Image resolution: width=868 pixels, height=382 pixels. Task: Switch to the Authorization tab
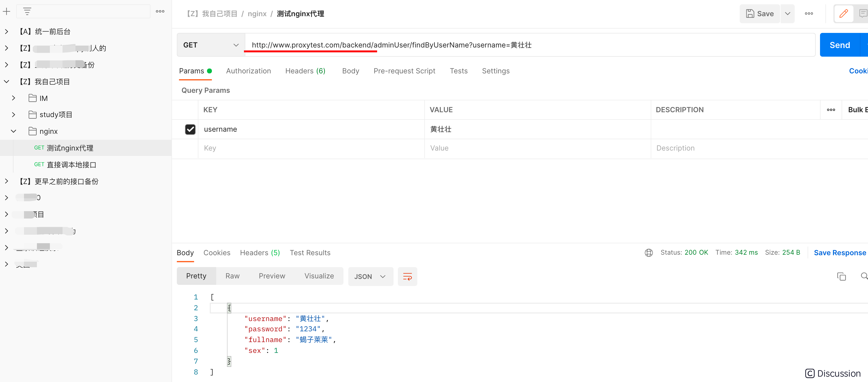[x=248, y=71]
